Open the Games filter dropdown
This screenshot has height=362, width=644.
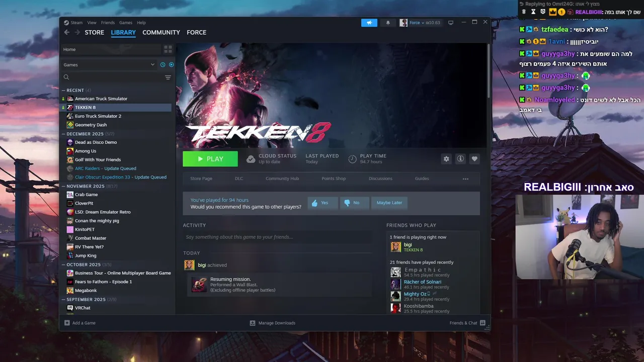tap(109, 65)
